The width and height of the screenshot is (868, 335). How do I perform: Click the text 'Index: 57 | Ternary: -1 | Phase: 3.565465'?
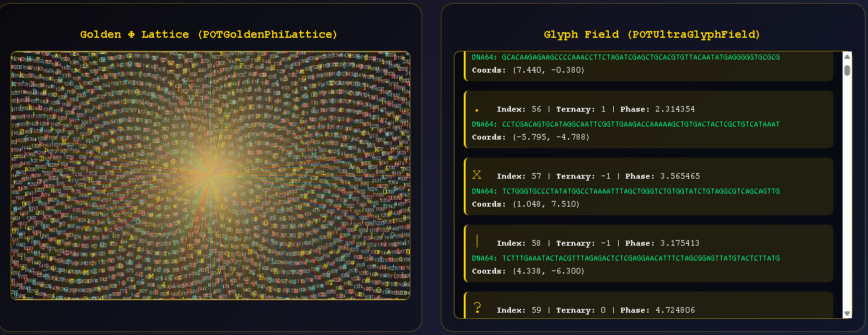pos(598,176)
